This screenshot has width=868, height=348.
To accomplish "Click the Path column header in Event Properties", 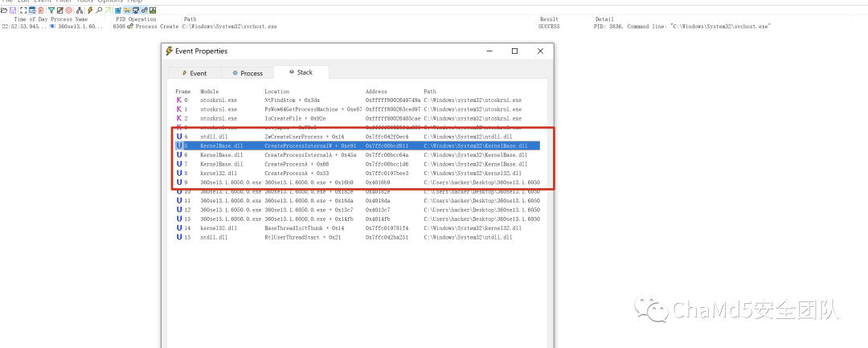I will [x=429, y=92].
